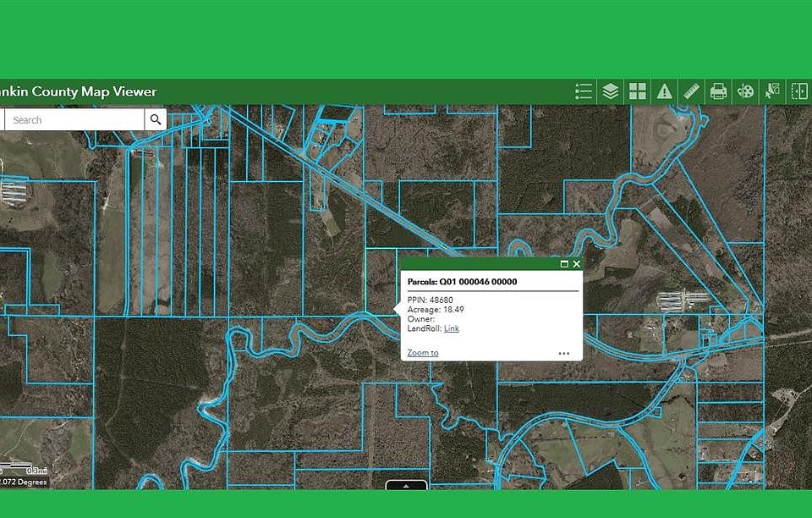This screenshot has width=812, height=518.
Task: Click the Parcels Q01 000046 00000 title
Action: pyautogui.click(x=462, y=282)
